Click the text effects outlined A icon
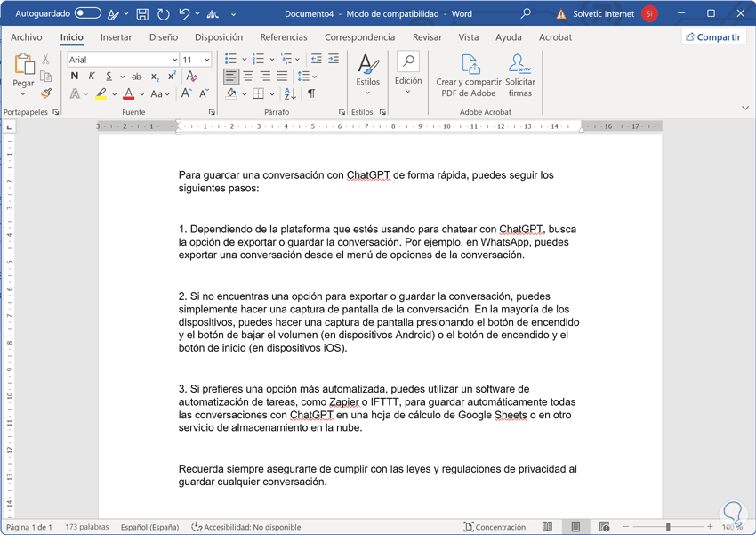The height and width of the screenshot is (535, 756). 75,93
